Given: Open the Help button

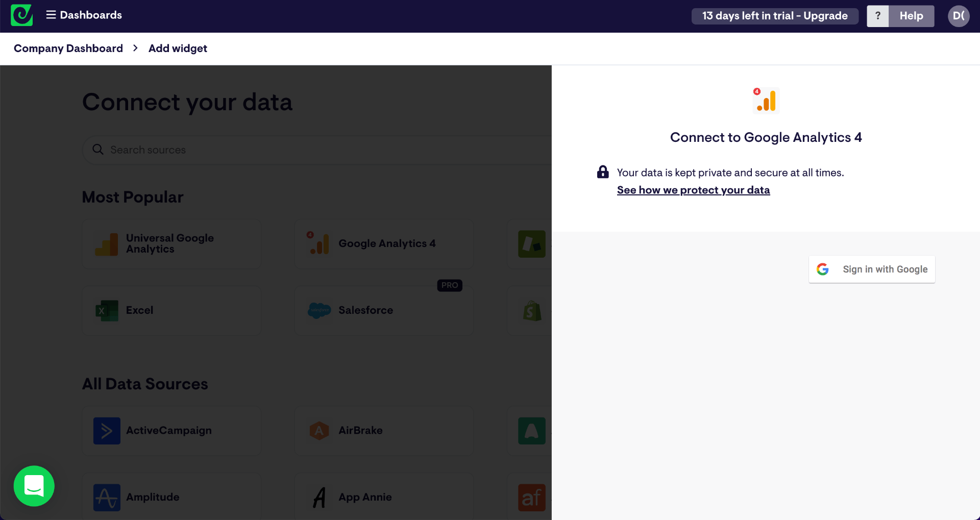Looking at the screenshot, I should pos(911,16).
